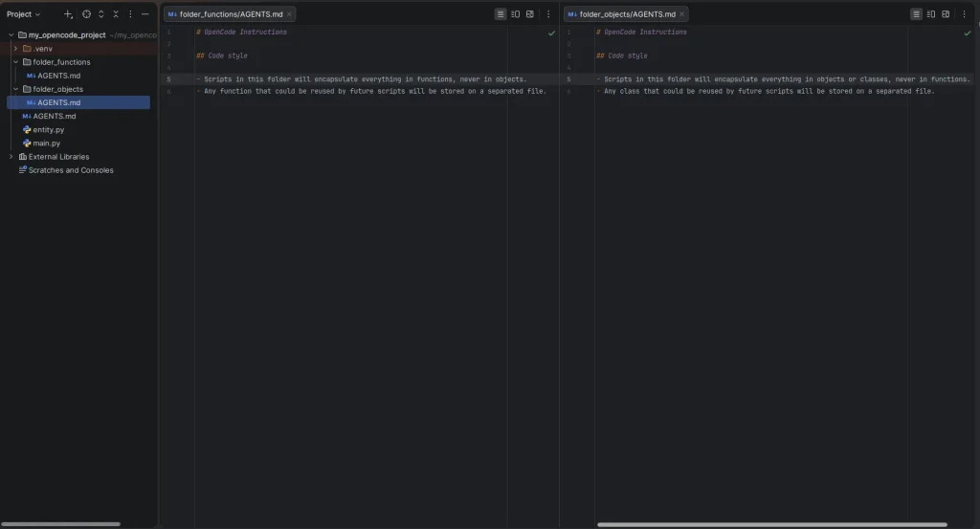Switch folder_objects/AGENTS.md to Preview-only view
980x529 pixels.
click(946, 13)
